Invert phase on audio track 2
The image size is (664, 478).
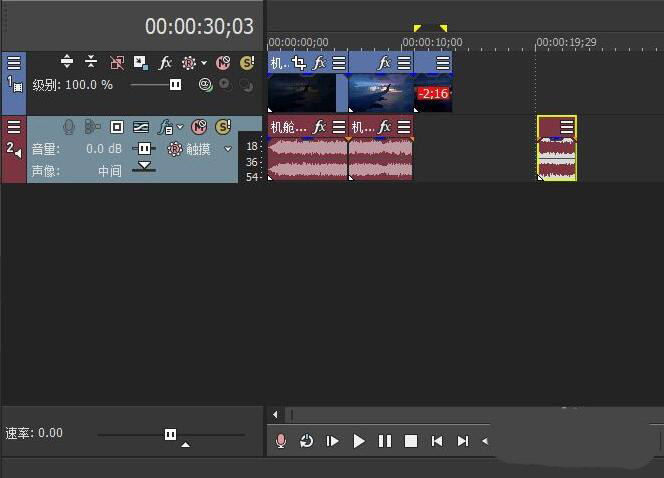[x=117, y=127]
